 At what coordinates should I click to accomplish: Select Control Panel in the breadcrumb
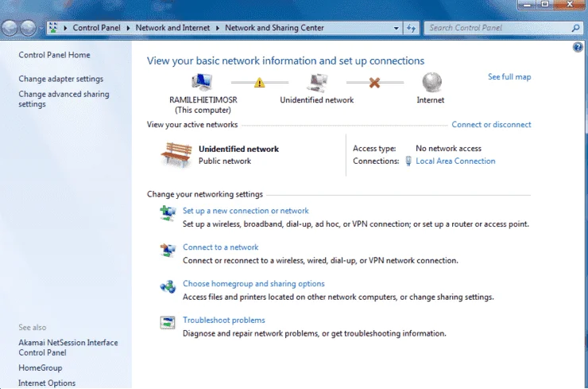[96, 28]
